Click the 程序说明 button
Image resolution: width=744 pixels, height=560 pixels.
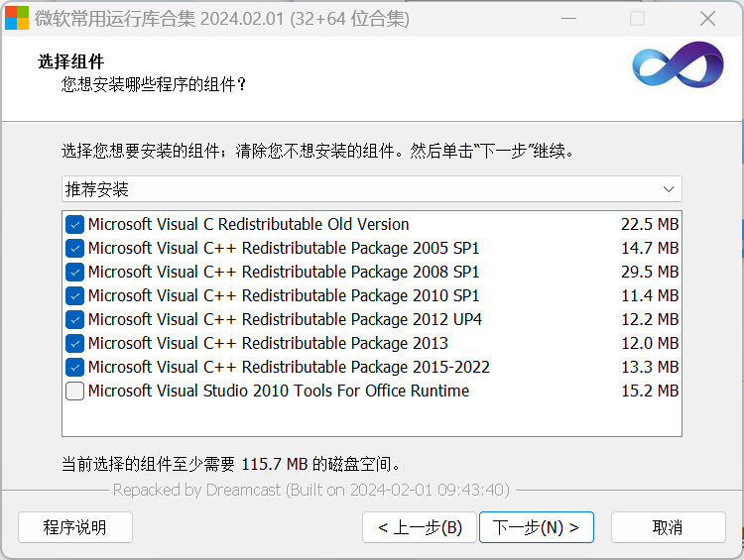(x=75, y=527)
